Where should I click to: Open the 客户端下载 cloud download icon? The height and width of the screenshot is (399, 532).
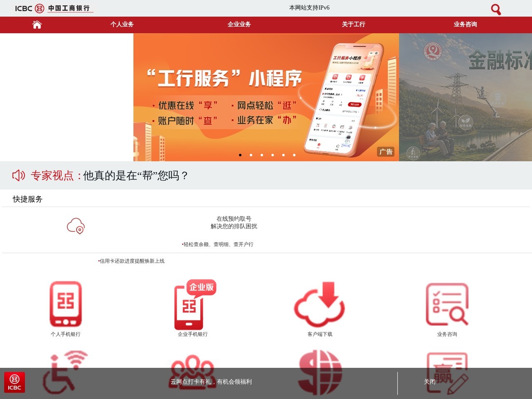[320, 304]
